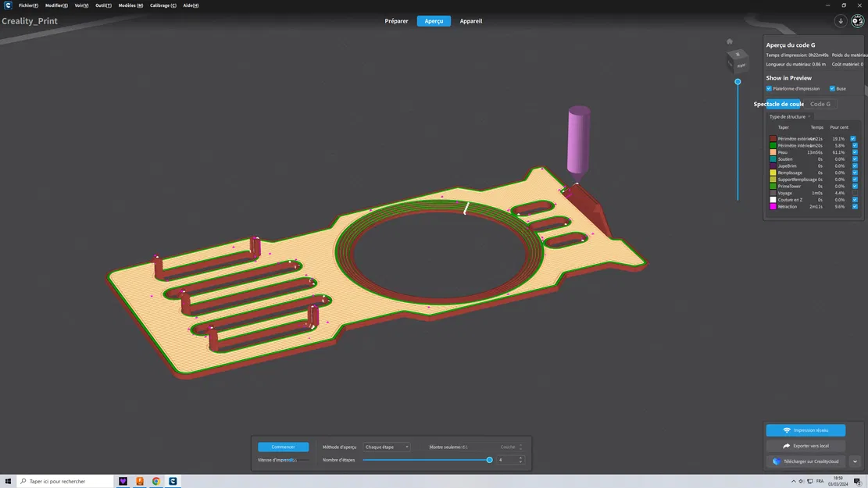Switch to the Préparer tab
Image resolution: width=868 pixels, height=488 pixels.
click(x=395, y=21)
